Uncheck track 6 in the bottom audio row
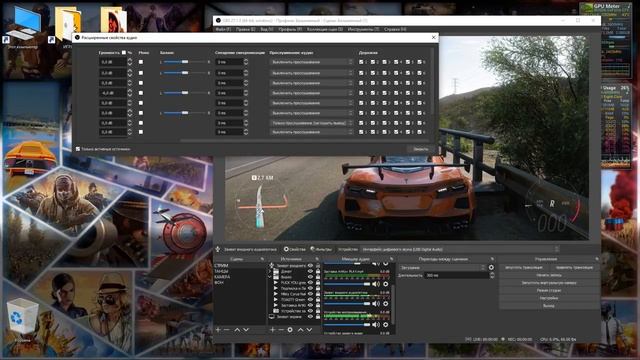This screenshot has height=360, width=640. [420, 132]
